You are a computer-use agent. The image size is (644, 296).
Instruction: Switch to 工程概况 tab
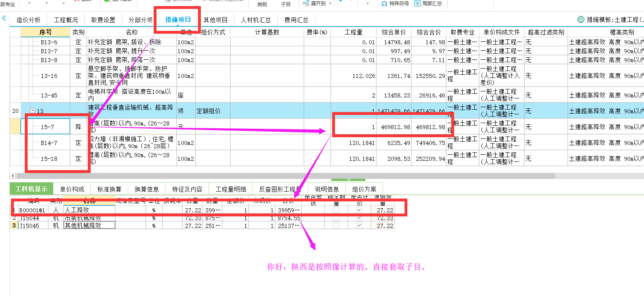coord(66,20)
